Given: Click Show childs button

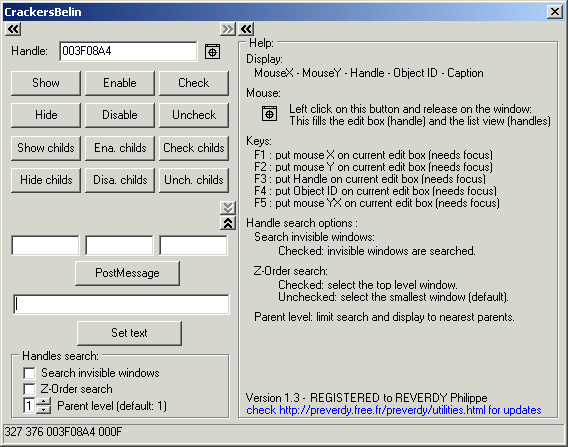Looking at the screenshot, I should [x=46, y=148].
